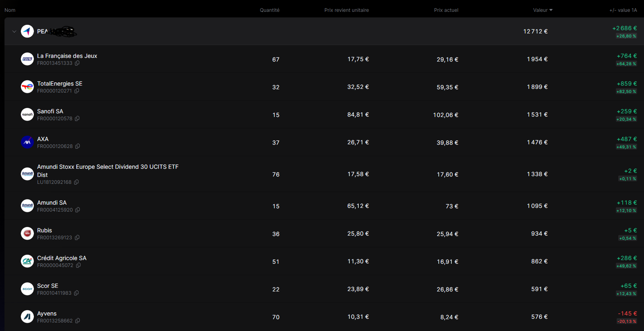Viewport: 644px width, 331px height.
Task: Collapse the PEA account row chevron
Action: [x=14, y=31]
